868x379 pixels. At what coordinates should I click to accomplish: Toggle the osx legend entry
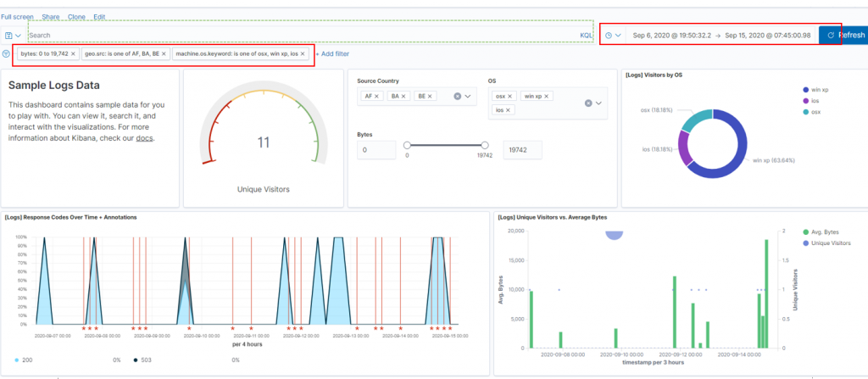pyautogui.click(x=811, y=112)
